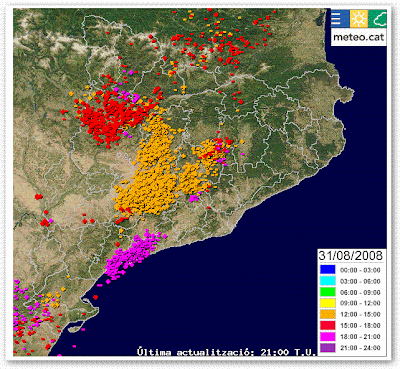Image resolution: width=400 pixels, height=369 pixels.
Task: Select the purple 21:00 - 24:00 swatch
Action: click(x=328, y=348)
